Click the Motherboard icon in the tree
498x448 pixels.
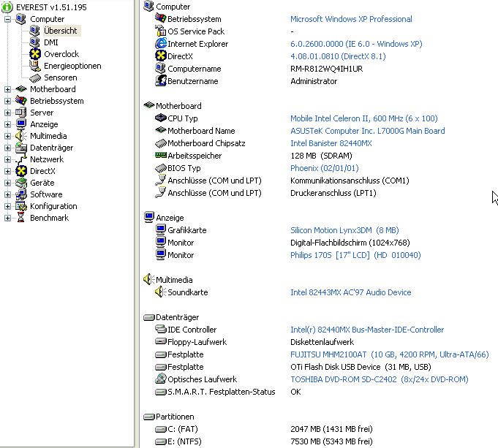(21, 89)
